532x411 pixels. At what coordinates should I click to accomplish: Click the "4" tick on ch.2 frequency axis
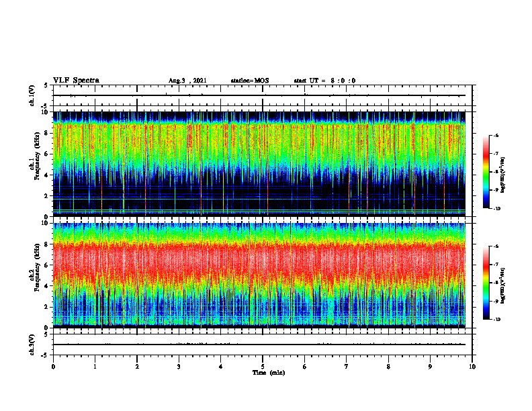47,286
